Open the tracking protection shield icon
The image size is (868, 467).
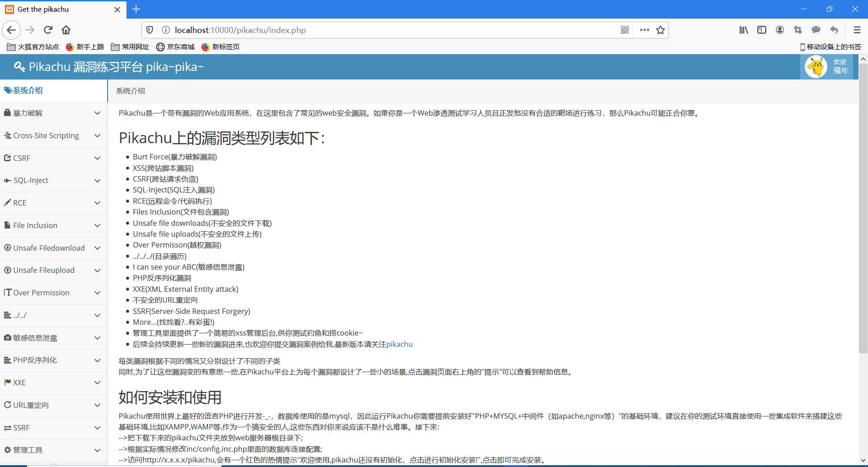click(x=150, y=30)
